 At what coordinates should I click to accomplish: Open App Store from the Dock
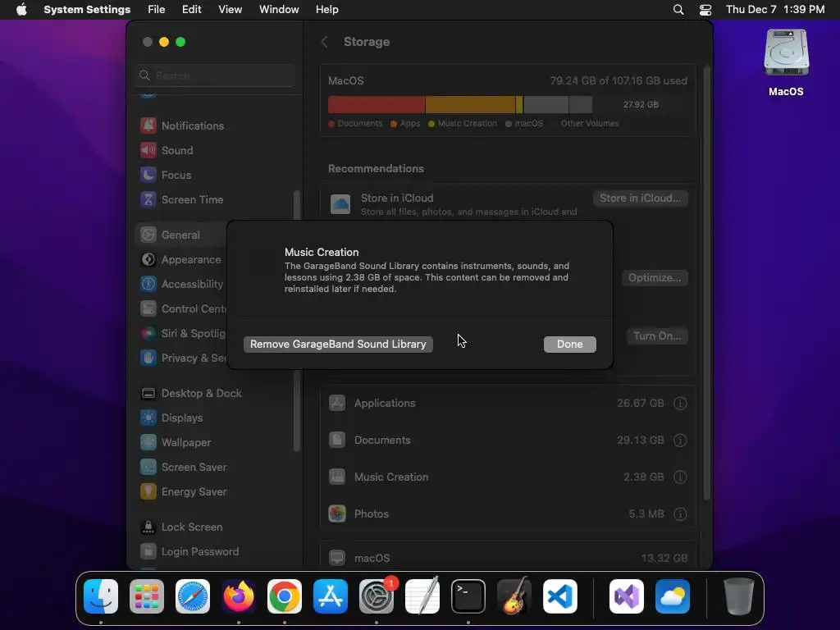point(331,596)
